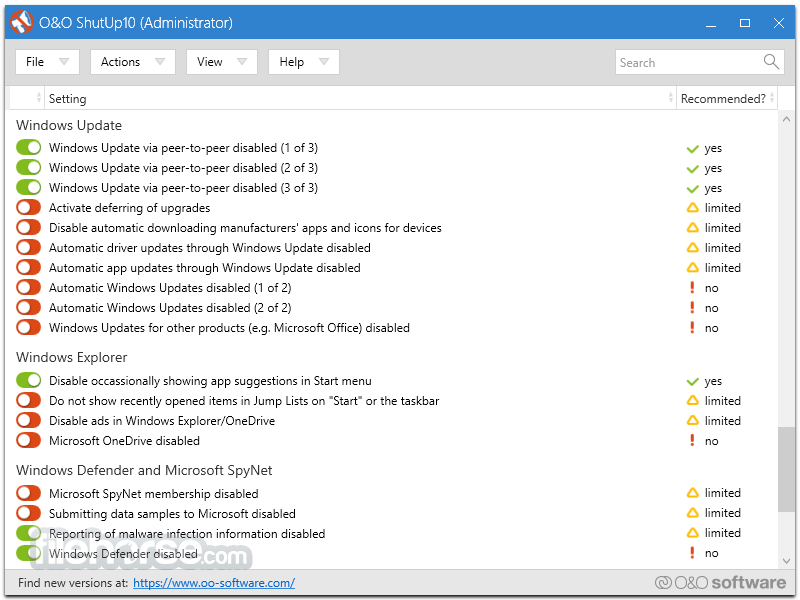The width and height of the screenshot is (800, 600).
Task: Click green checkmark for peer-to-peer disabled (3 of 3)
Action: click(692, 189)
